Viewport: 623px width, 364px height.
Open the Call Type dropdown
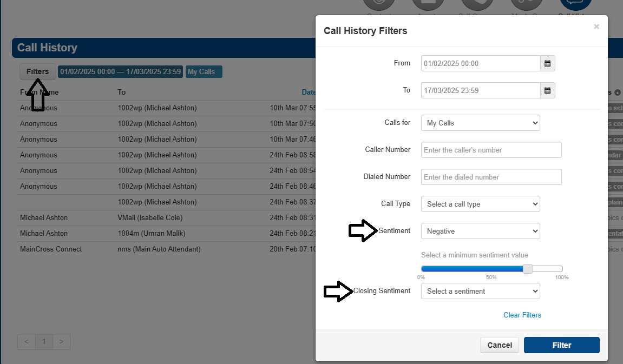tap(480, 204)
